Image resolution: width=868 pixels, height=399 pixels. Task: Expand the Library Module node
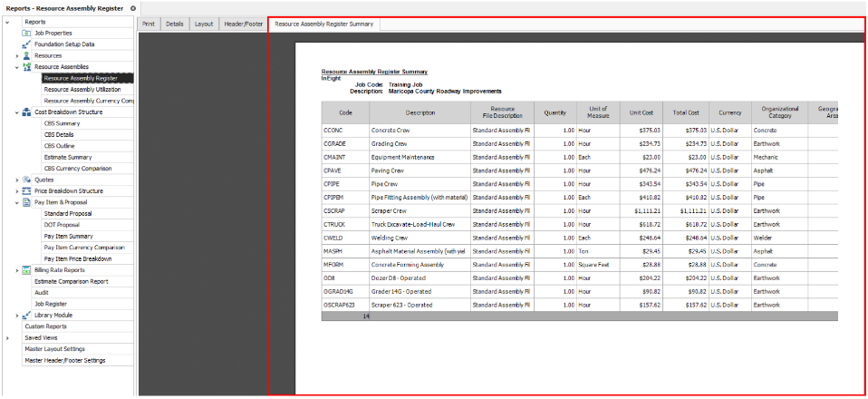tap(16, 316)
